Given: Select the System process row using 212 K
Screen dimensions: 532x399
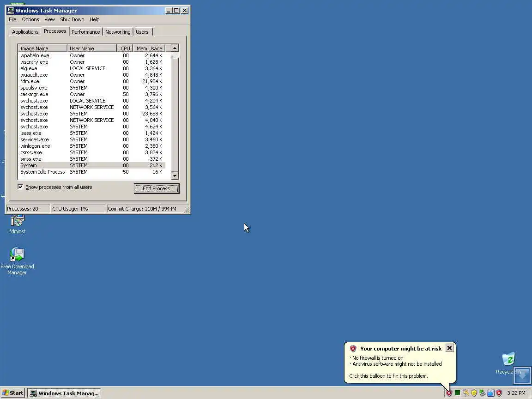Looking at the screenshot, I should 91,165.
